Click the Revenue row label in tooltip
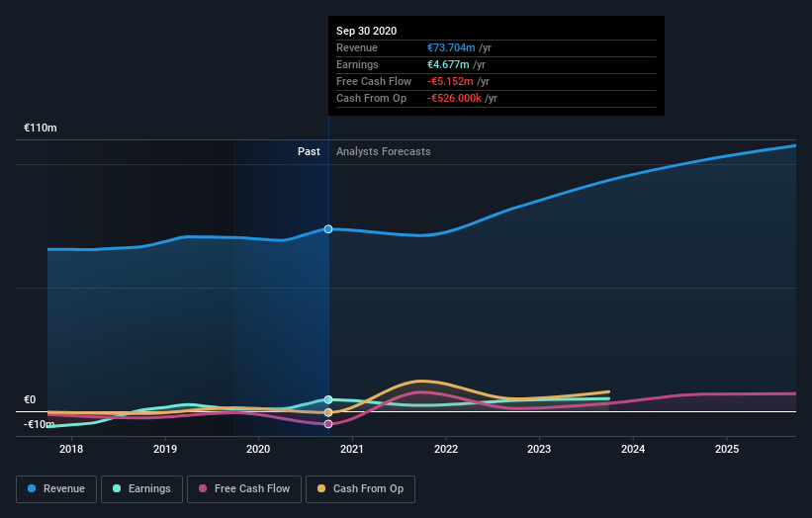The image size is (812, 518). [357, 47]
